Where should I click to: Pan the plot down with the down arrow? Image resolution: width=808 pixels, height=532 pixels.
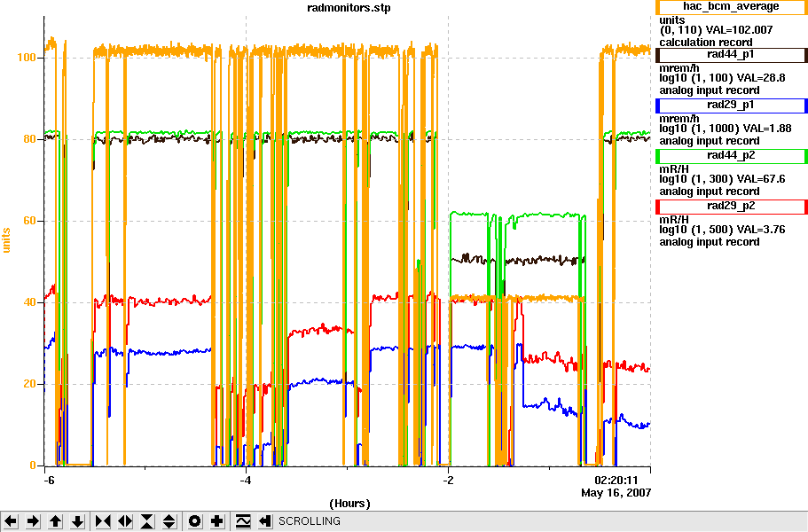[x=77, y=521]
